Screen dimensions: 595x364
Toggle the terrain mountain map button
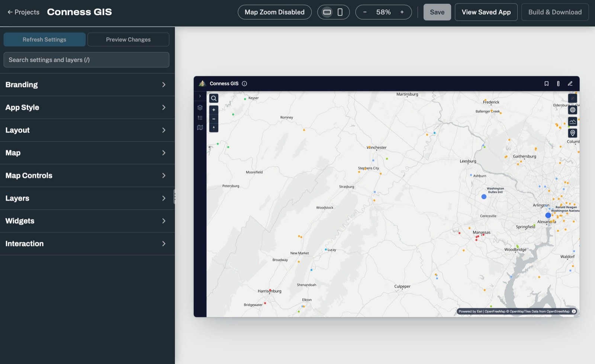coord(573,121)
